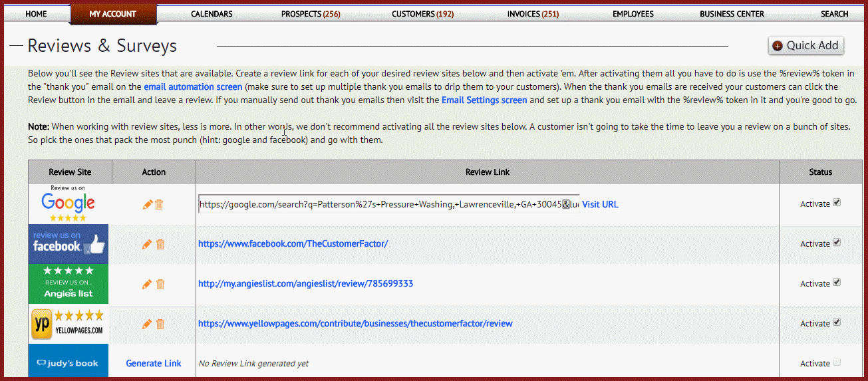
Task: Click the Action column header
Action: 154,172
